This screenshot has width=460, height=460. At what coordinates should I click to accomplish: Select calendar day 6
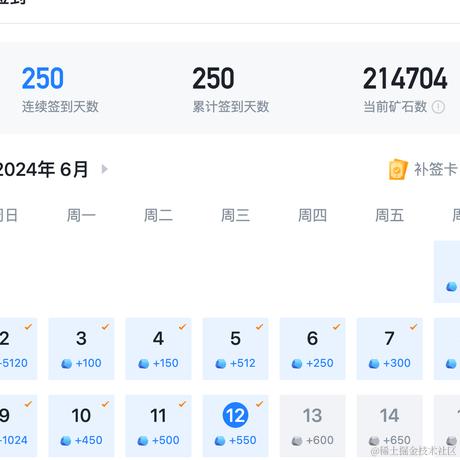(x=312, y=349)
